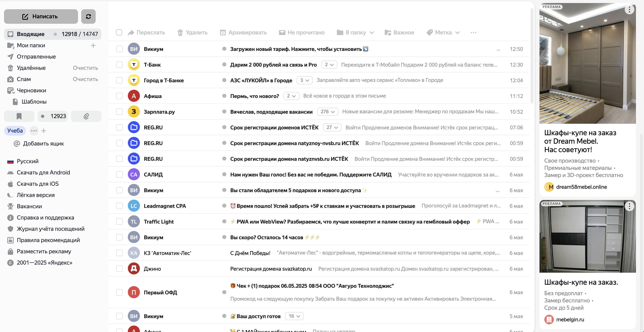The width and height of the screenshot is (644, 332).
Task: Mark as Не прочитано in toolbar
Action: coord(302,33)
